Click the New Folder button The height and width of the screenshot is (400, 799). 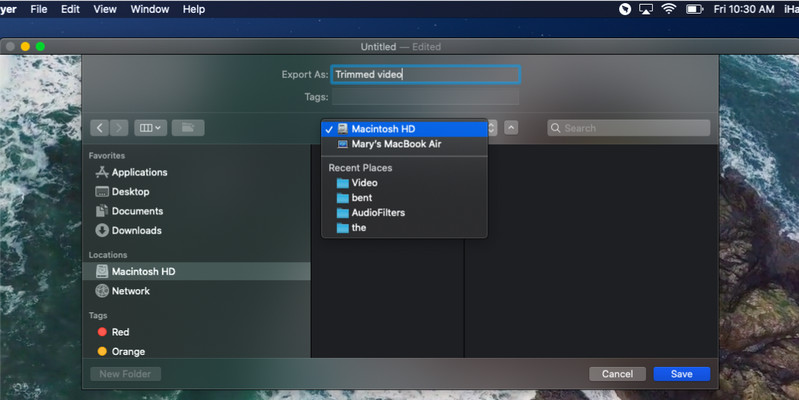pos(125,374)
